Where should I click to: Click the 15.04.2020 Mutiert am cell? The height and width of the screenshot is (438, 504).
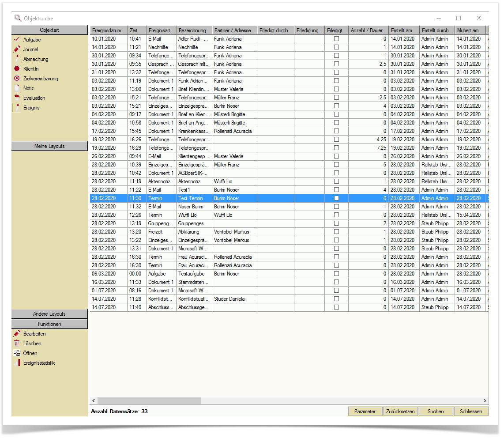(x=470, y=215)
